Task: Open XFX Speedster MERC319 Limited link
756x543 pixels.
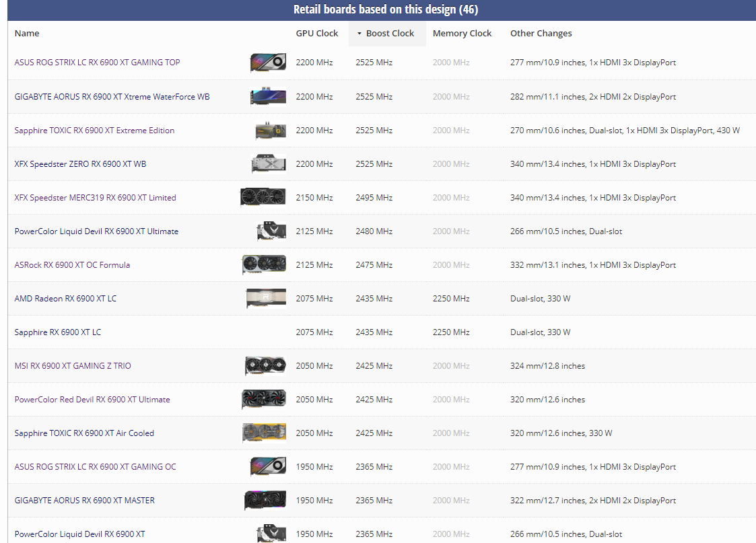Action: 95,198
